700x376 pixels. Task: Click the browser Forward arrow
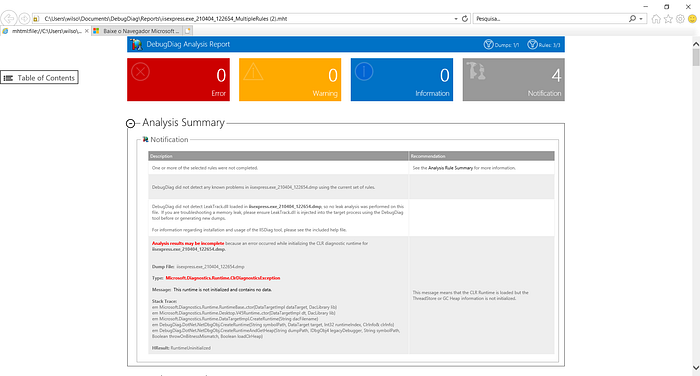pyautogui.click(x=25, y=19)
